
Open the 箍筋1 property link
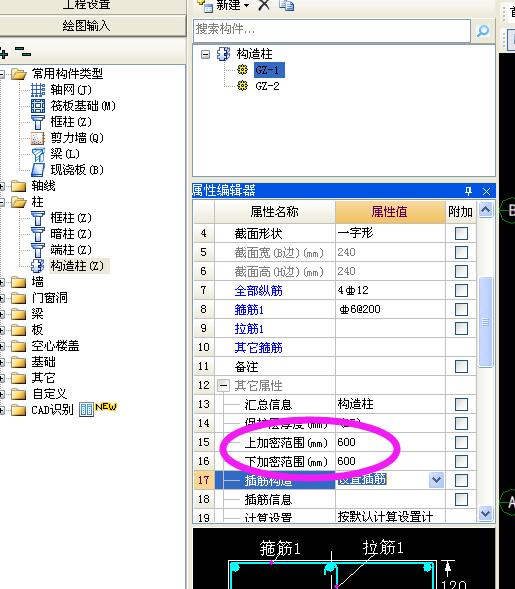pyautogui.click(x=249, y=310)
